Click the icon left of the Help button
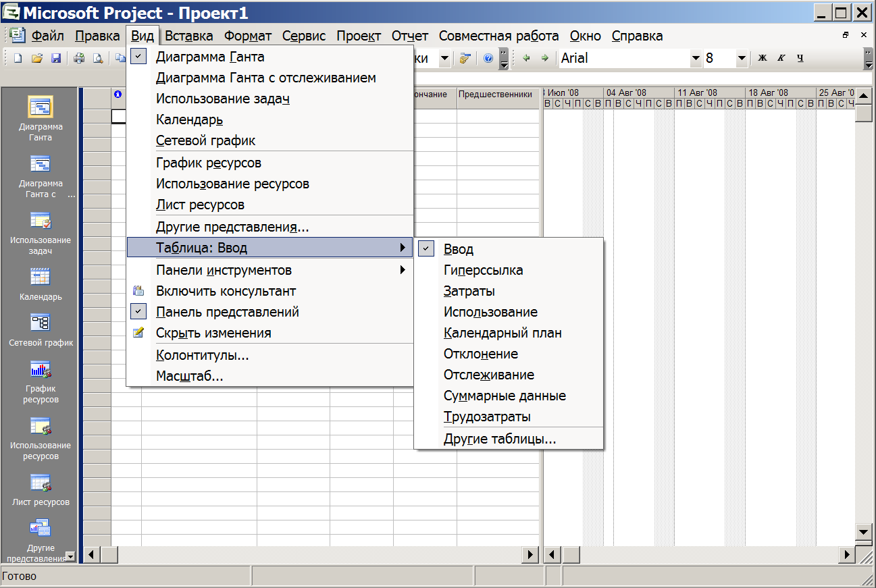The height and width of the screenshot is (588, 876). [x=465, y=59]
